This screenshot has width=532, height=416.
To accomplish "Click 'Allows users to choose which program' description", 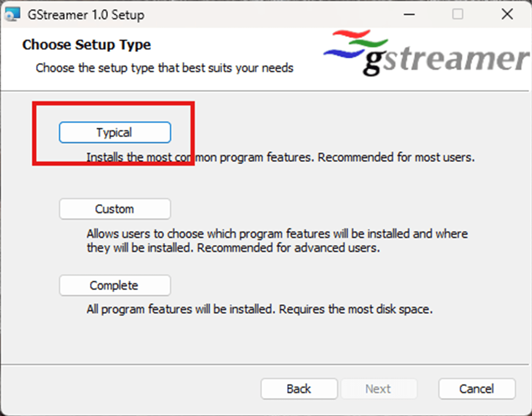I will coord(277,241).
